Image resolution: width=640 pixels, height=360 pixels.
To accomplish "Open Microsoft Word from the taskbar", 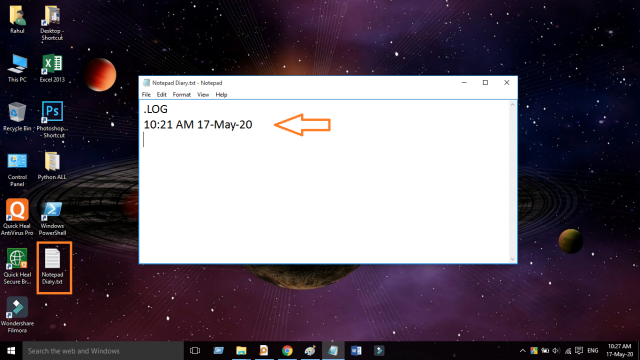I will pyautogui.click(x=356, y=351).
